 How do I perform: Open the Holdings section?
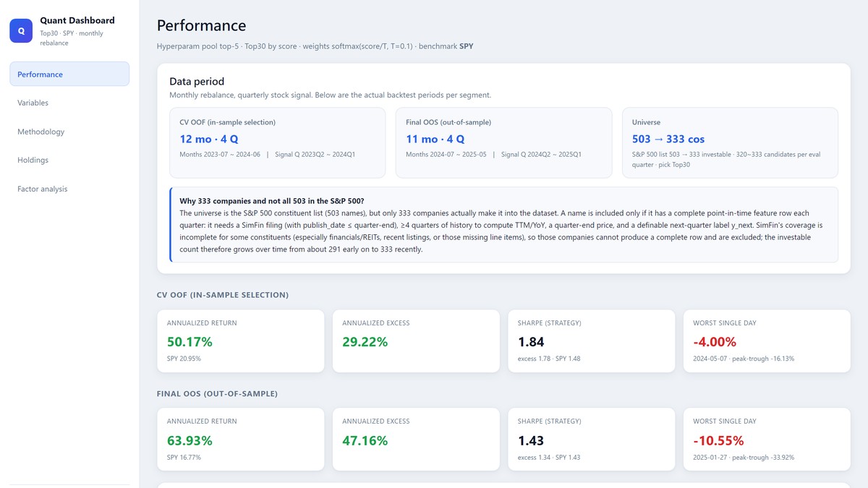(x=69, y=160)
